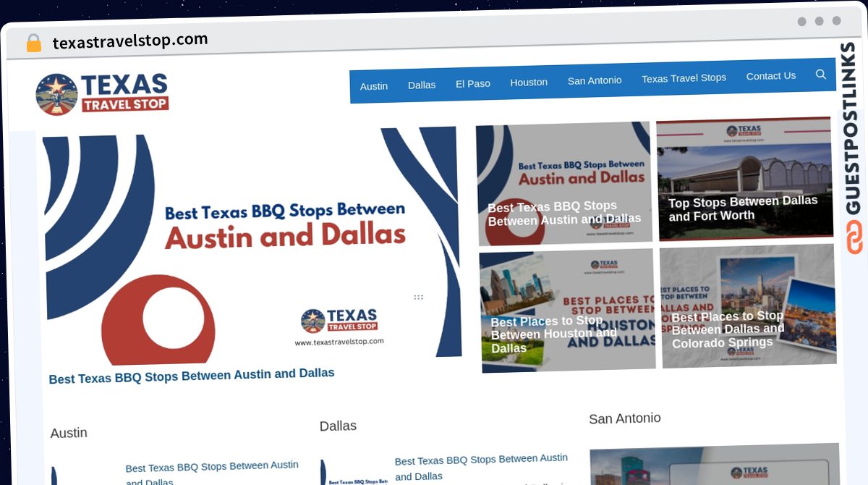The image size is (868, 485).
Task: Open the BBQ Stops article link under Dallas
Action: pos(481,467)
